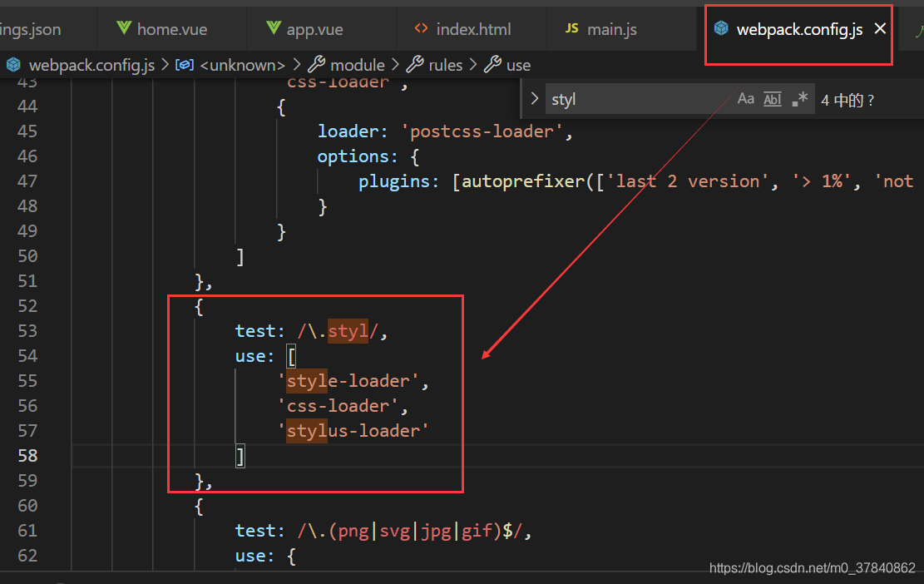Click the png|svg|jpg|gif regex on line 61
Screen dimensions: 924x584
tap(409, 531)
